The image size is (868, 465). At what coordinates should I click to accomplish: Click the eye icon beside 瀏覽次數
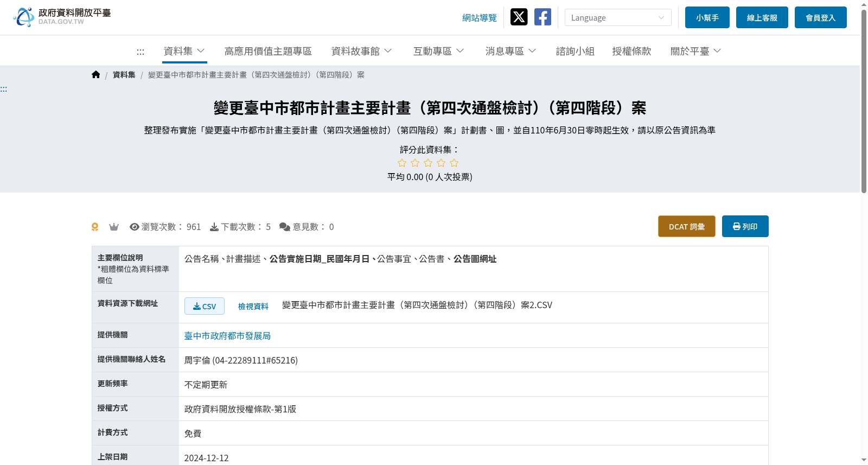point(135,227)
